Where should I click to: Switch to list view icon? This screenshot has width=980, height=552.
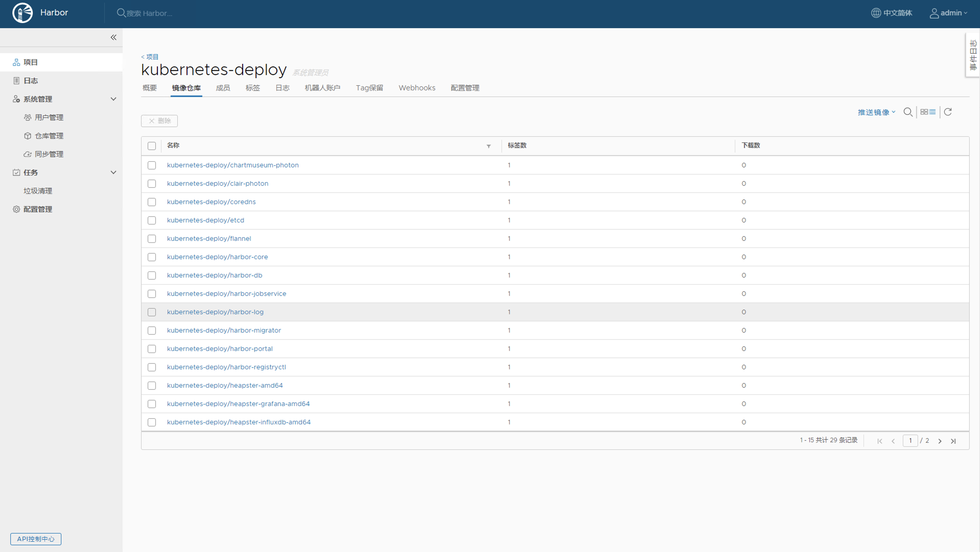(933, 112)
